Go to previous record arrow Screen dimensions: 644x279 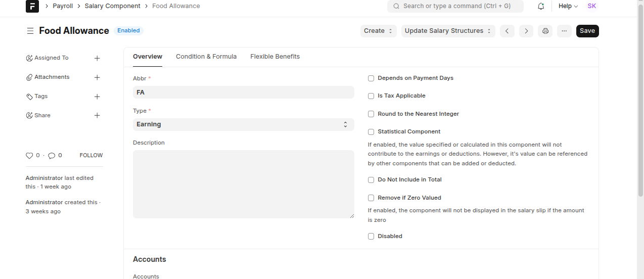(x=507, y=31)
